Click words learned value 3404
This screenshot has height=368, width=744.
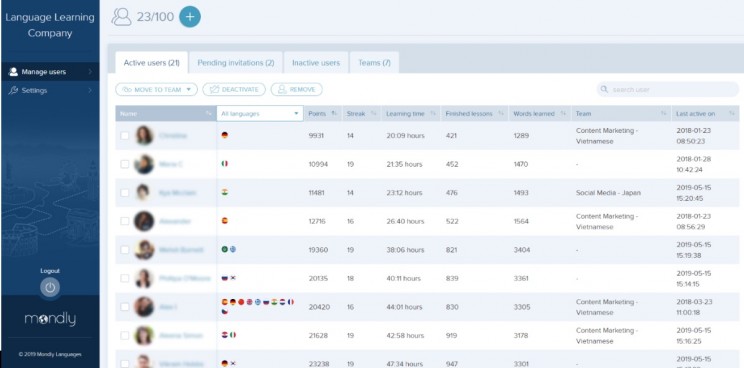point(522,250)
